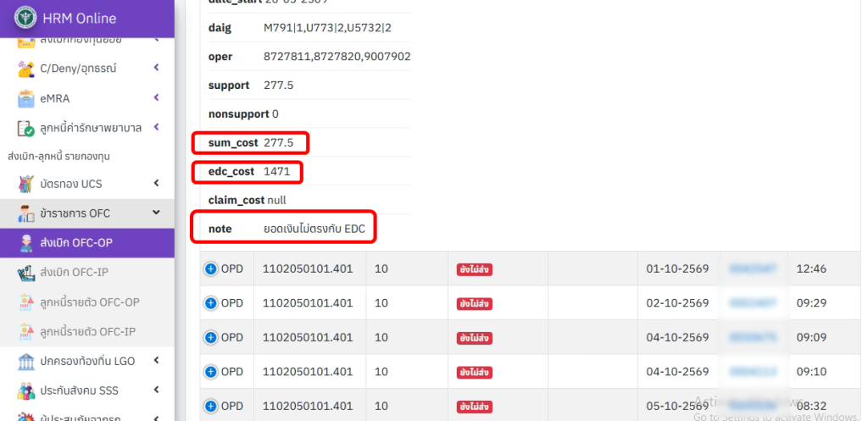Click the HRM Online logo icon
Image resolution: width=868 pixels, height=421 pixels.
click(x=25, y=18)
